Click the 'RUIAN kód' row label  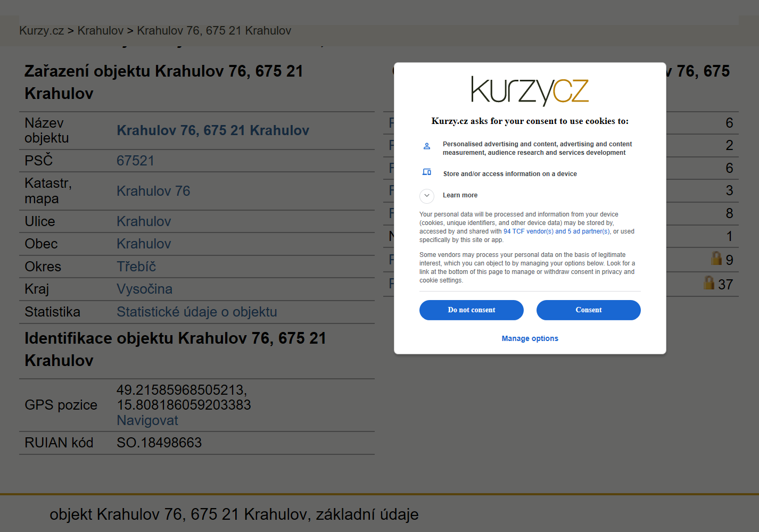pos(59,443)
